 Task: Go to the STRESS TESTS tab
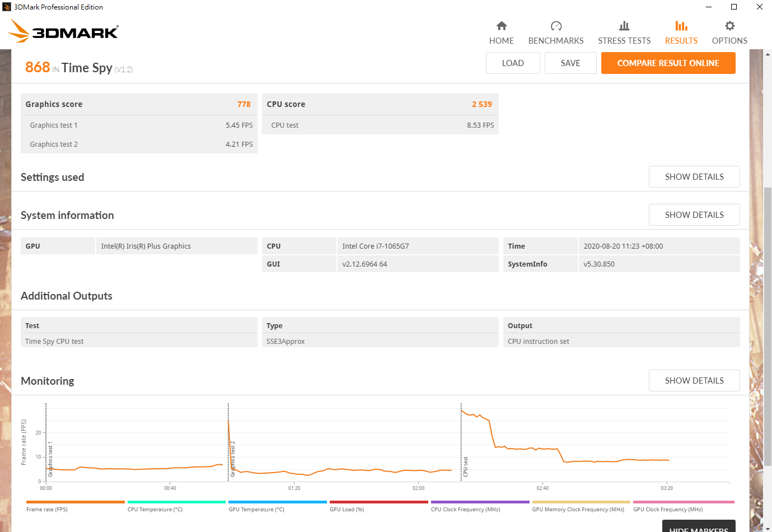tap(624, 41)
